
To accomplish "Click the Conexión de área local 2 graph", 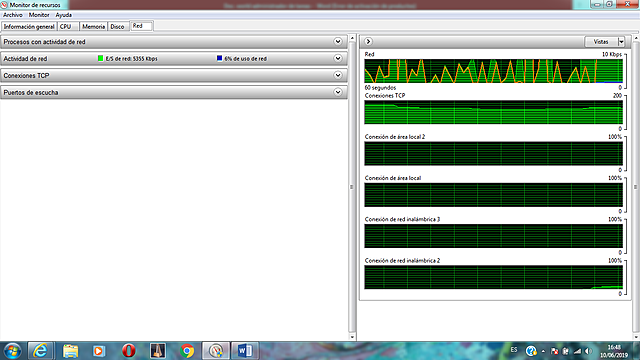I will [x=493, y=153].
